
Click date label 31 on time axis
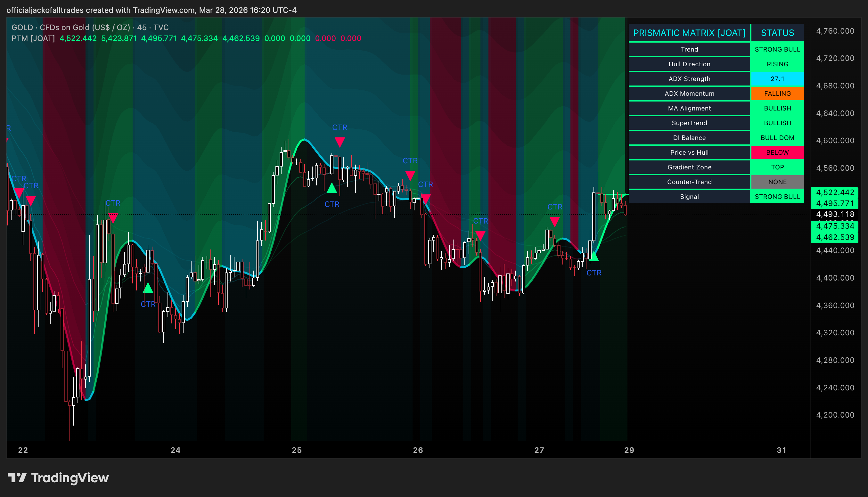[782, 450]
